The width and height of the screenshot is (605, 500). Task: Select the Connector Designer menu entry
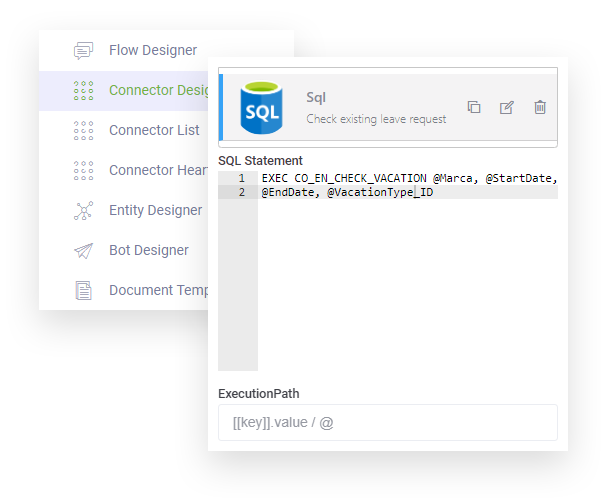tap(123, 91)
